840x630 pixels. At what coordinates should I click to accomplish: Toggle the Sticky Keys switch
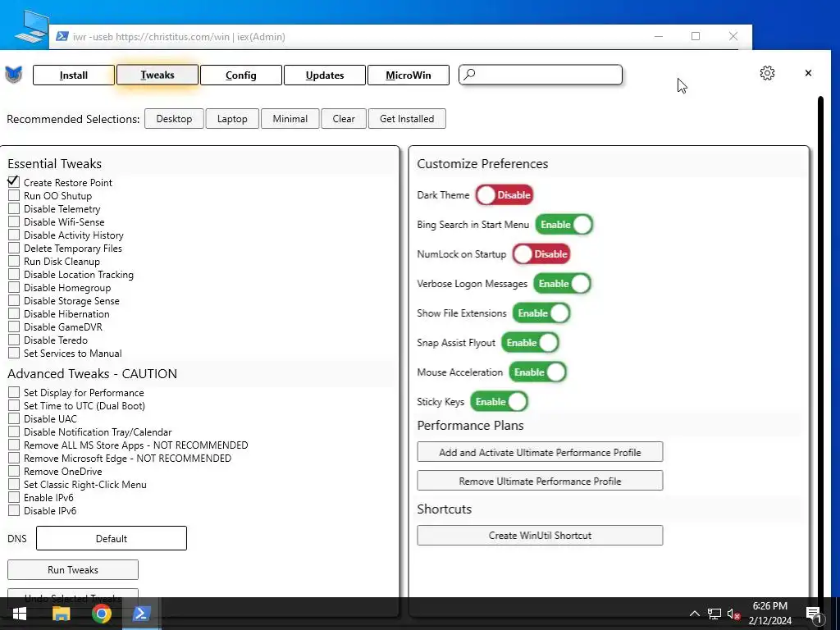[x=500, y=401]
